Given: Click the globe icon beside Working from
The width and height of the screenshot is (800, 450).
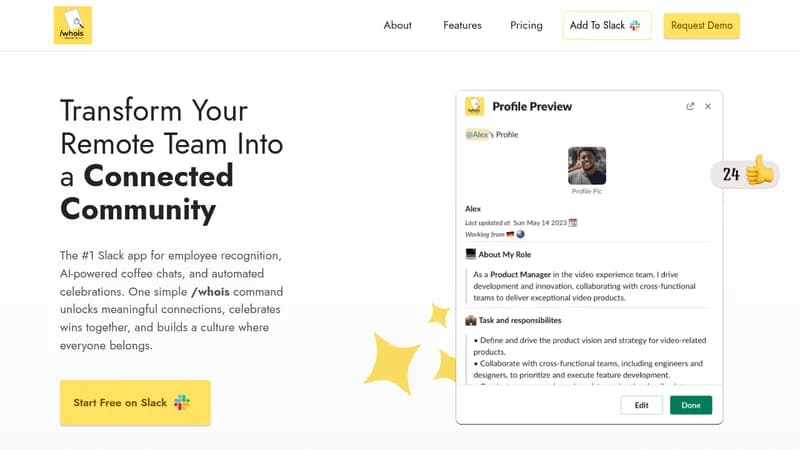Looking at the screenshot, I should click(x=520, y=234).
